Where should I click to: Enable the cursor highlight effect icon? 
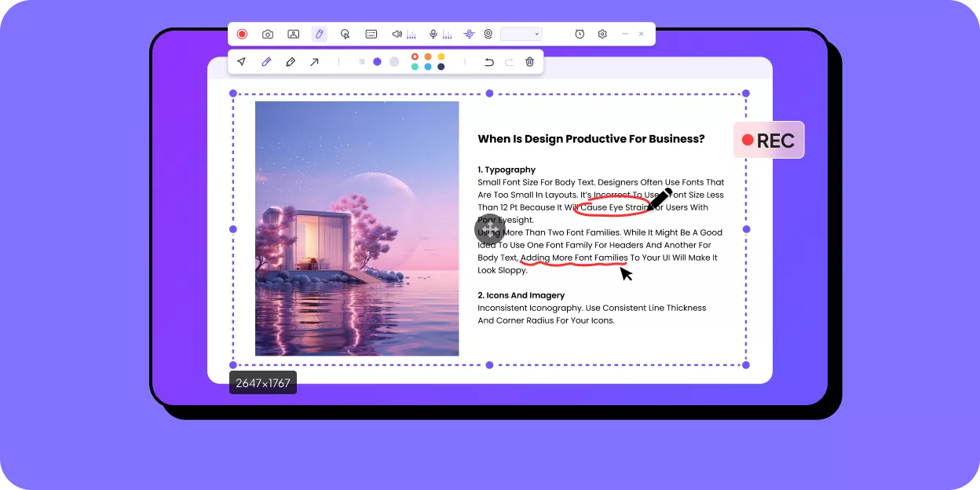point(345,34)
